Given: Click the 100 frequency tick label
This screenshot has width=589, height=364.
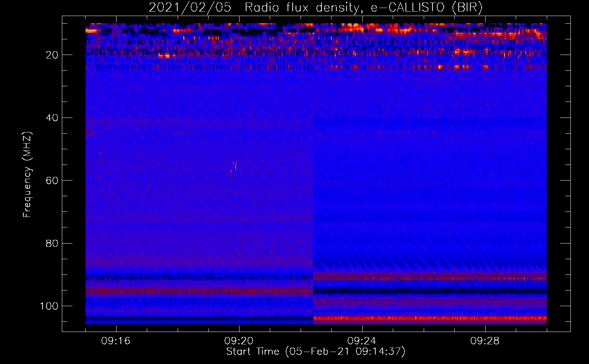Looking at the screenshot, I should point(49,306).
